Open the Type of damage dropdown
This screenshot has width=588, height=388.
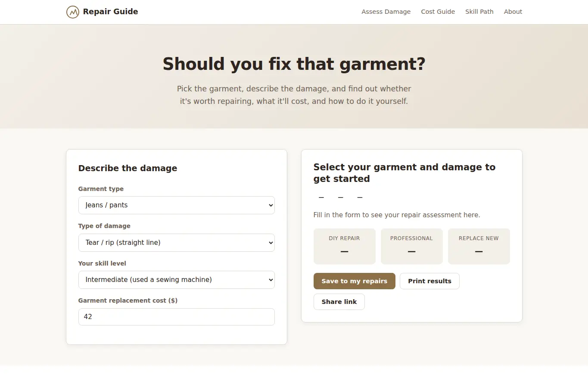coord(177,243)
